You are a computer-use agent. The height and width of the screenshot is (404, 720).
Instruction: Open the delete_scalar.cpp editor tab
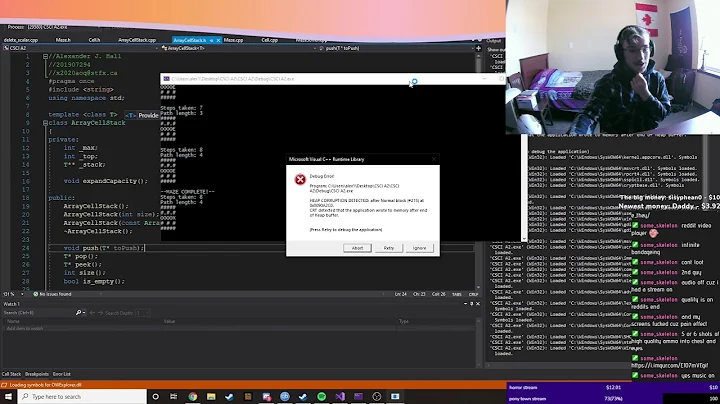[21, 40]
